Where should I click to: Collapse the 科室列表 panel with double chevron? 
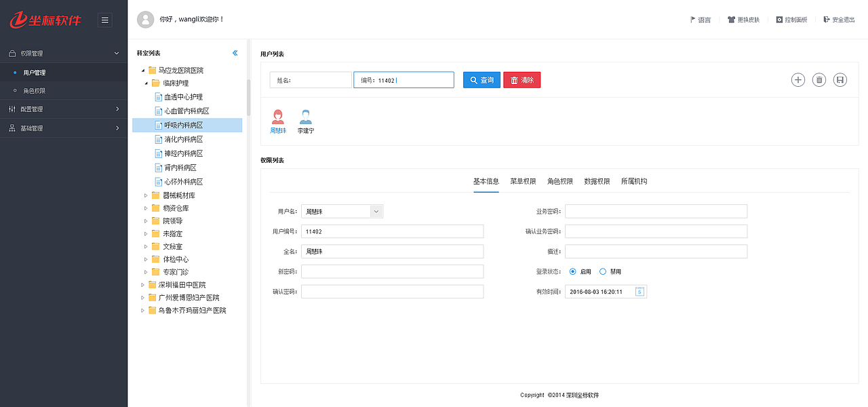point(235,53)
